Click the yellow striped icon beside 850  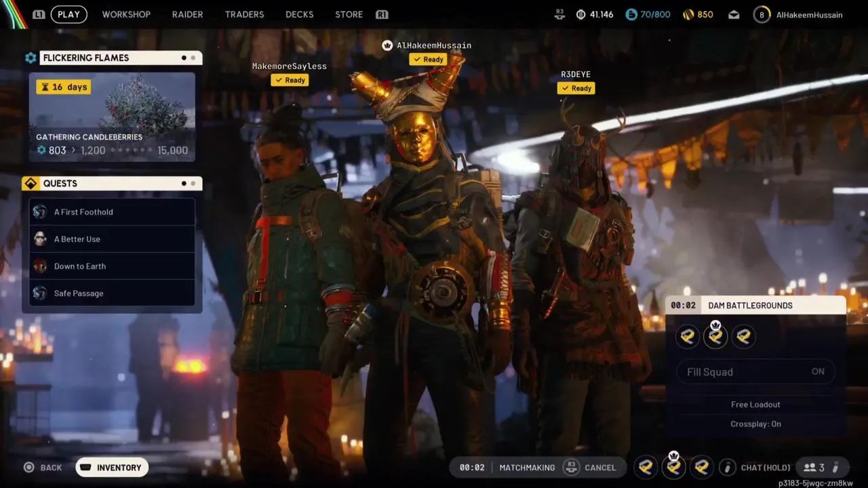[688, 14]
